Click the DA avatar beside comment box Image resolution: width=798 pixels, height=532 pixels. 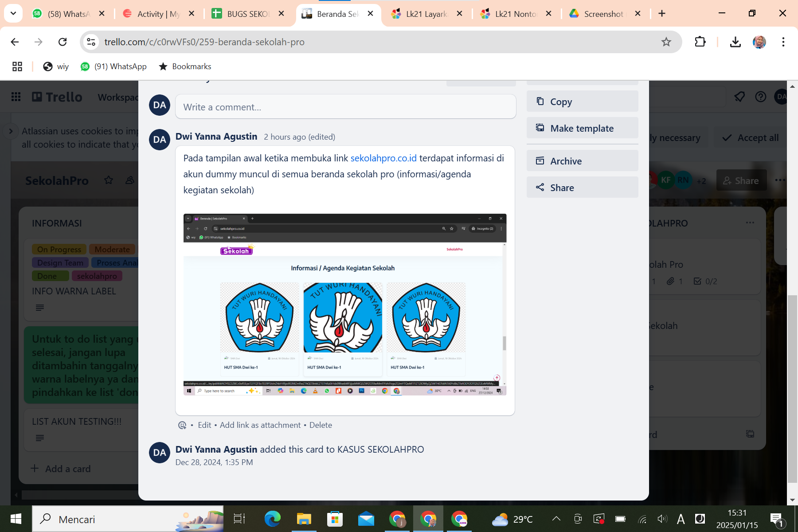point(160,105)
